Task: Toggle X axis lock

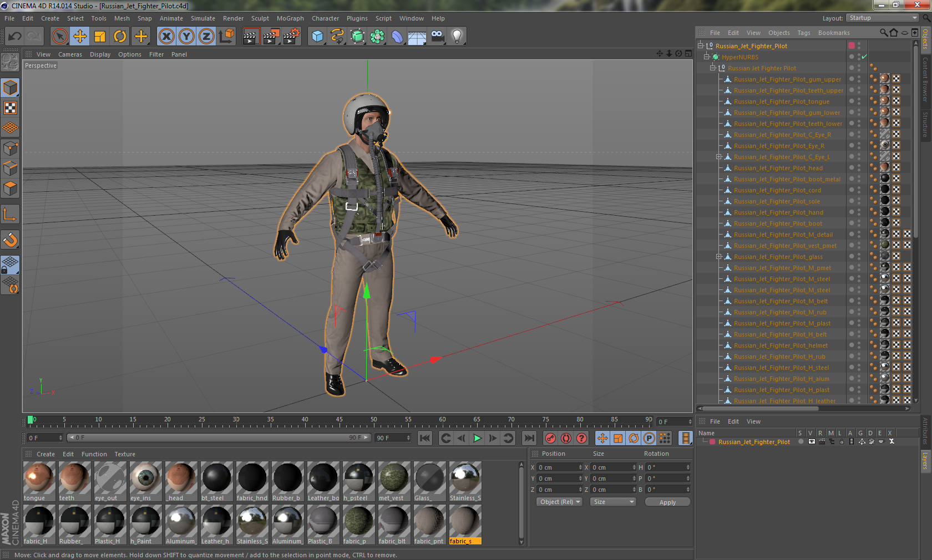Action: coord(166,37)
